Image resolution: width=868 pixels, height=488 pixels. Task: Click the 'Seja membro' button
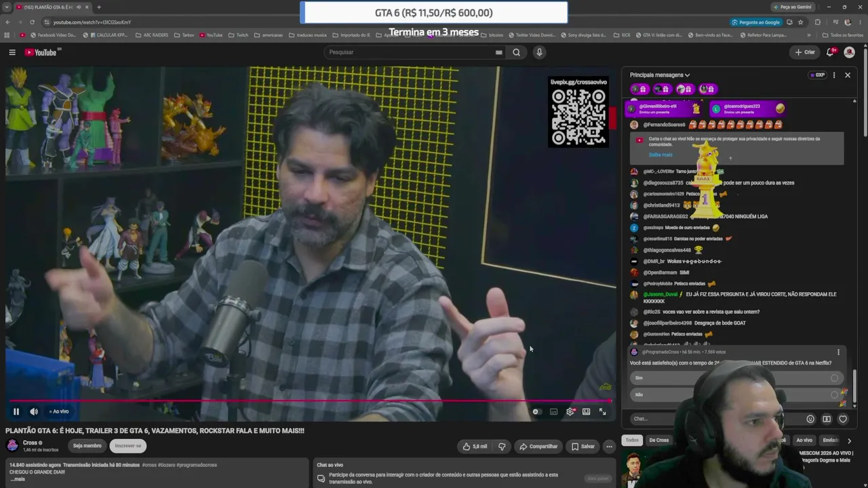[87, 446]
